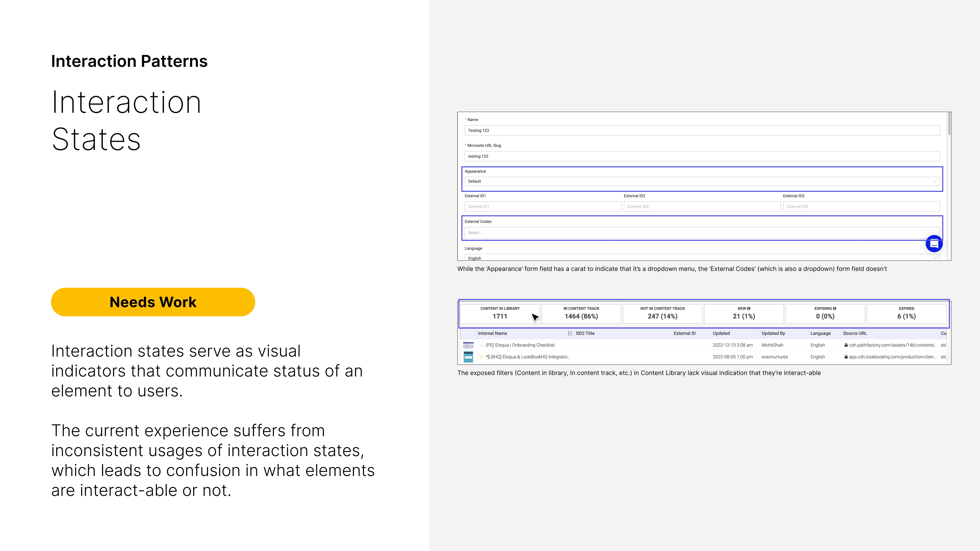Viewport: 980px width, 551px height.
Task: Select the NEW 21 (1%) filter card
Action: [744, 314]
